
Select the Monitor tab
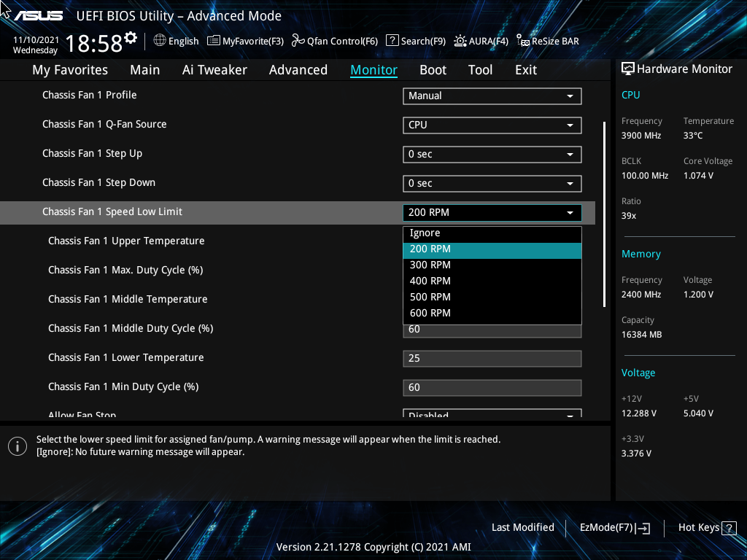click(x=374, y=70)
